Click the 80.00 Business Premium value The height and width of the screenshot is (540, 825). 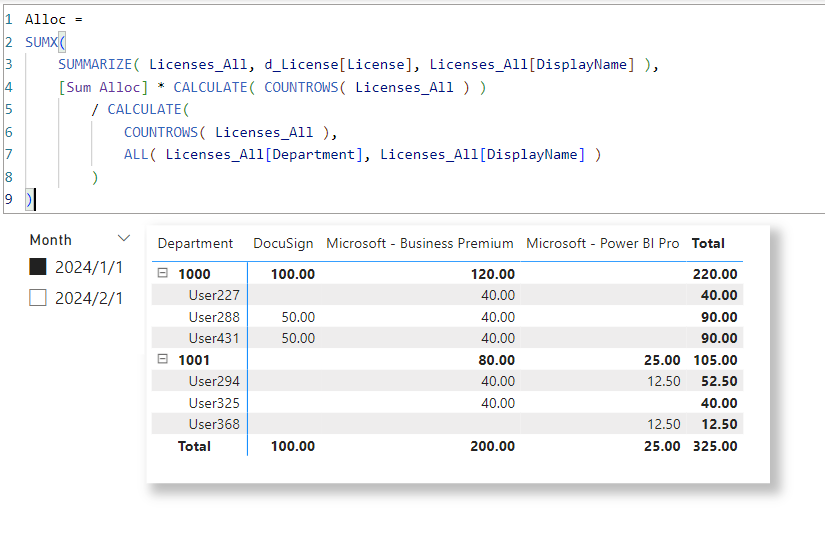[496, 360]
